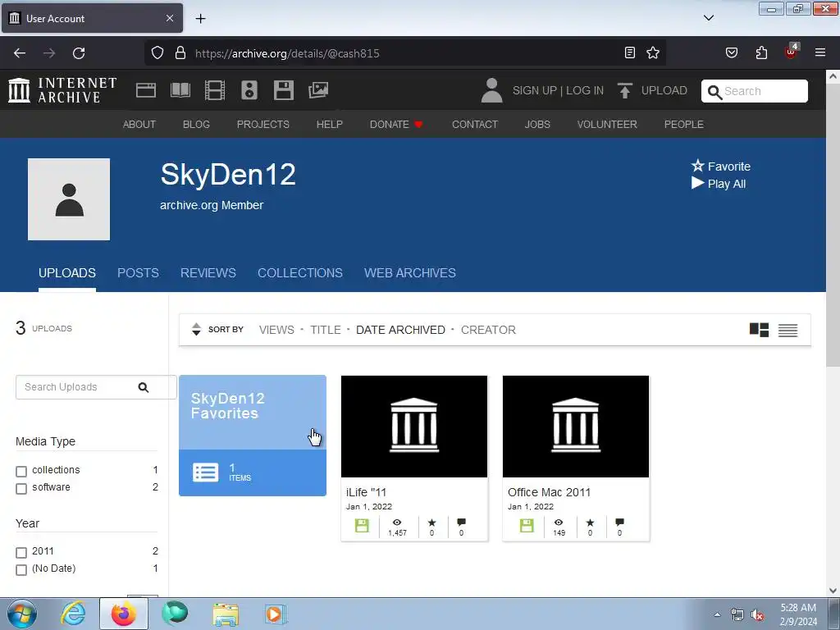This screenshot has width=840, height=630.
Task: Click the upload arrow icon
Action: click(x=624, y=90)
